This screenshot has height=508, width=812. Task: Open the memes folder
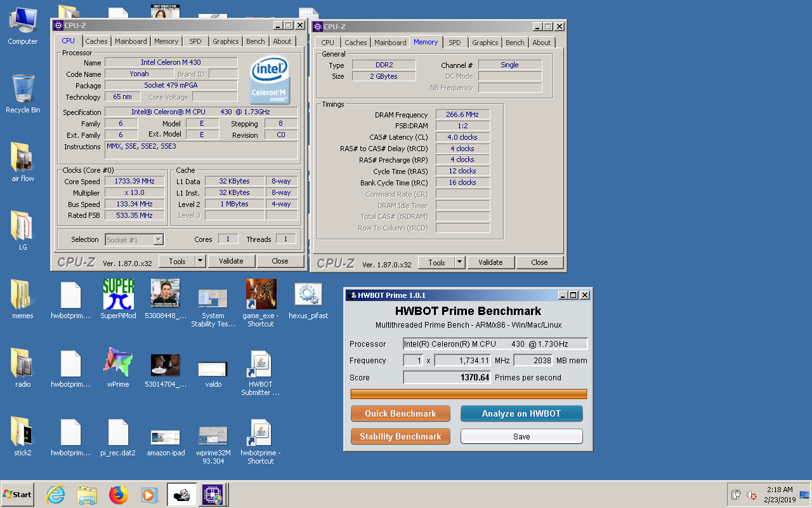23,300
